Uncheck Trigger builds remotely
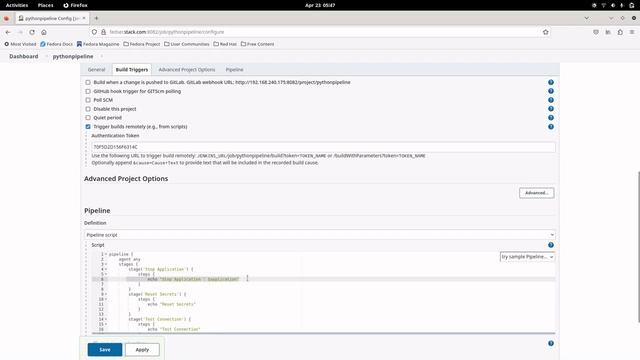The image size is (640, 360). (x=88, y=127)
